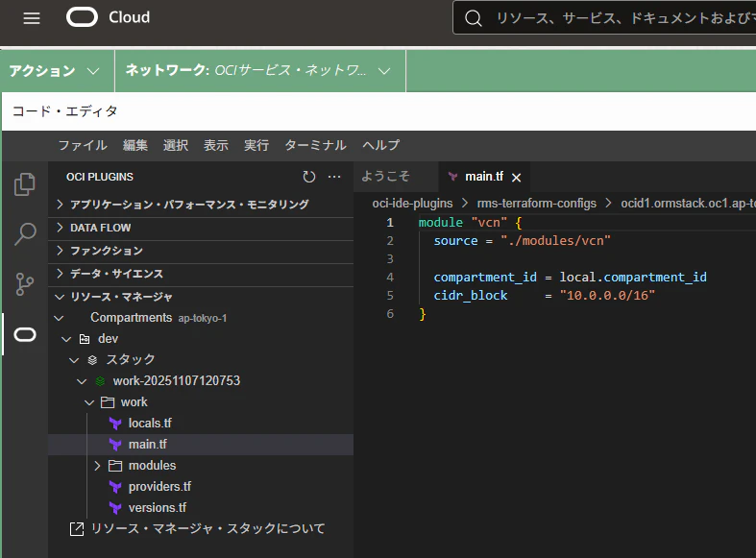
Task: Open versions.tf in the tree
Action: point(158,508)
